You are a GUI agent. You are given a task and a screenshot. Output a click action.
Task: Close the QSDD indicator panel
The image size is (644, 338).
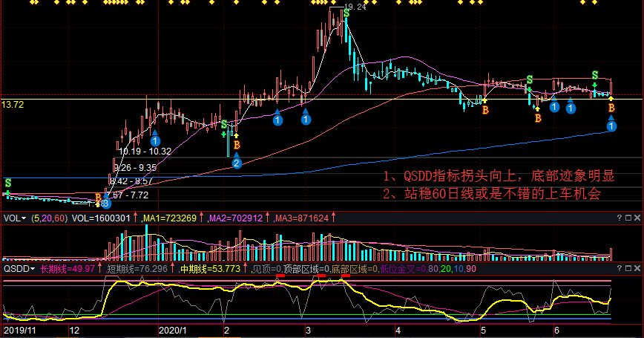tap(636, 269)
